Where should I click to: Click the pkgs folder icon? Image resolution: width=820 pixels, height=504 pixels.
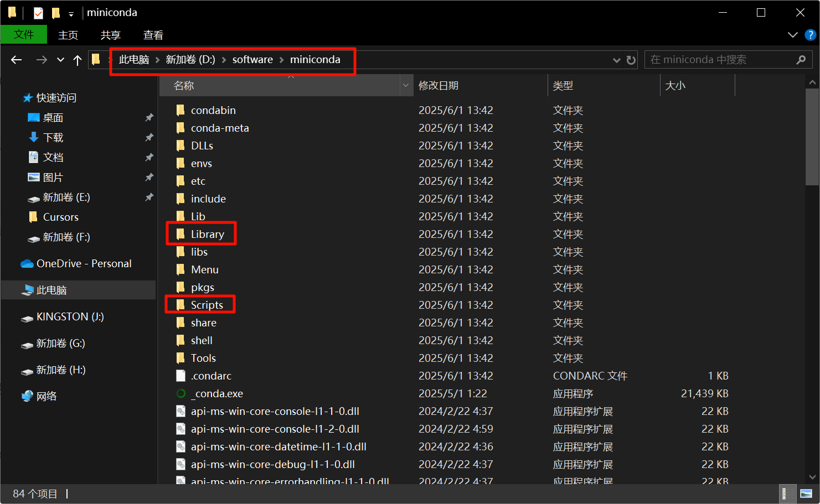tap(180, 287)
